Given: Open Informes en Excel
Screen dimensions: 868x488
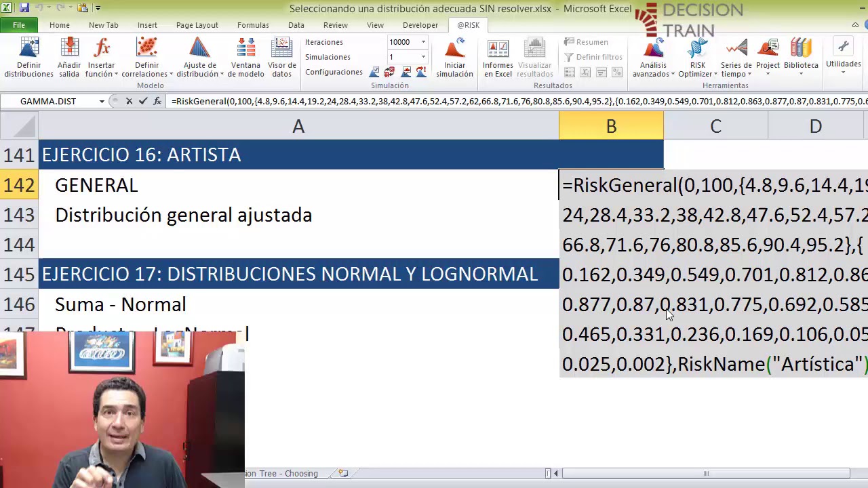Looking at the screenshot, I should pos(498,58).
